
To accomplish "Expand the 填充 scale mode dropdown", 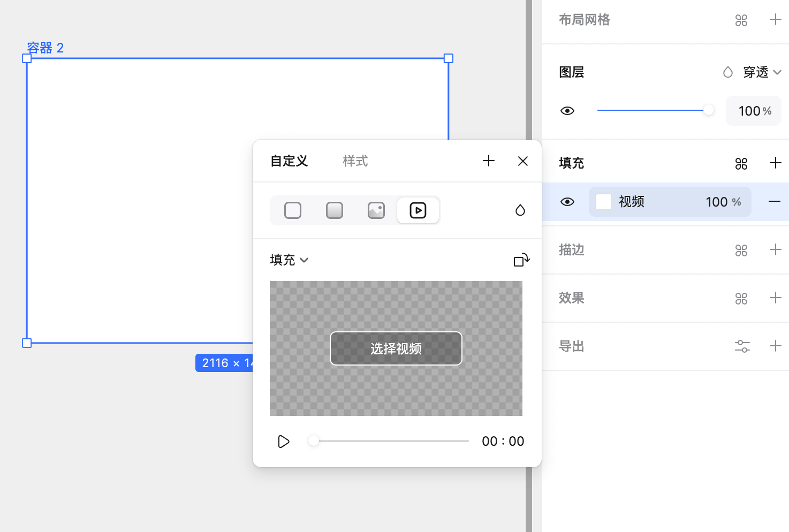I will pos(290,260).
